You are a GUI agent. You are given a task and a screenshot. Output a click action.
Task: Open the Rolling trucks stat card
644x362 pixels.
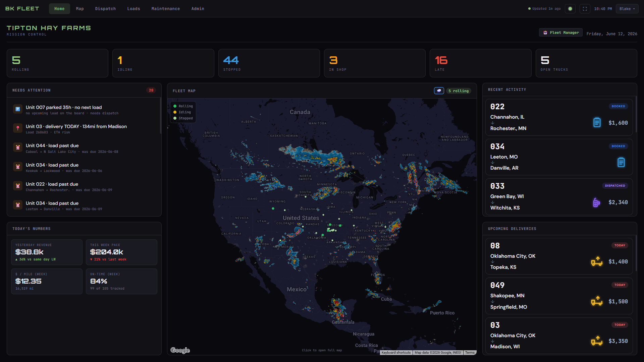(57, 63)
